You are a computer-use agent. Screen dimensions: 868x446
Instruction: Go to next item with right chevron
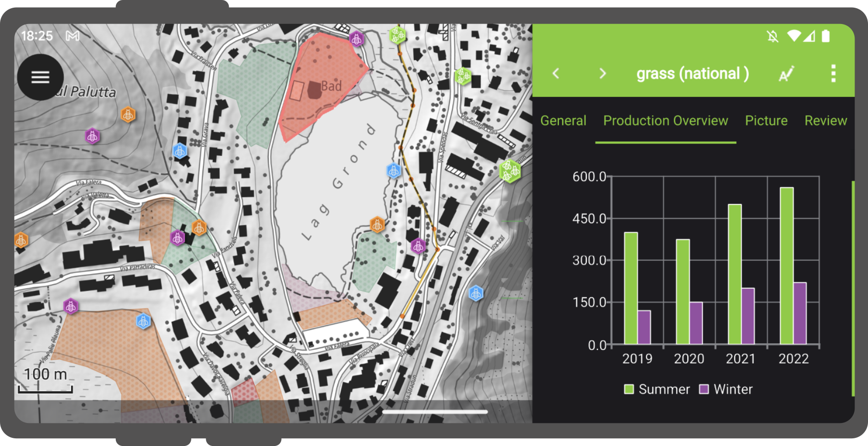coord(602,73)
